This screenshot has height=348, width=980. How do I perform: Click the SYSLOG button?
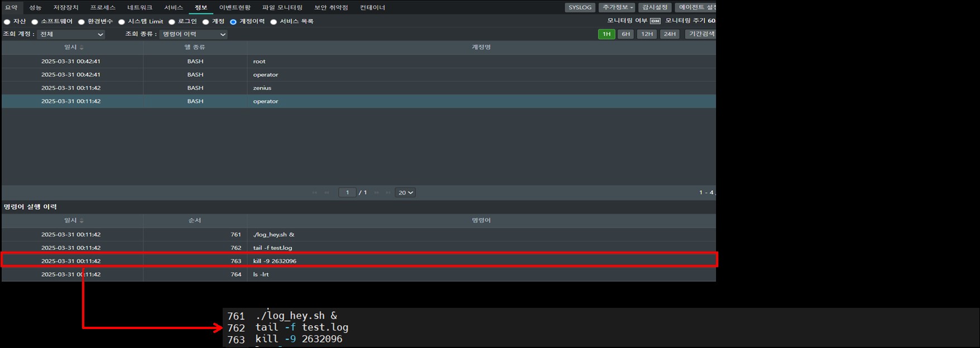click(580, 7)
